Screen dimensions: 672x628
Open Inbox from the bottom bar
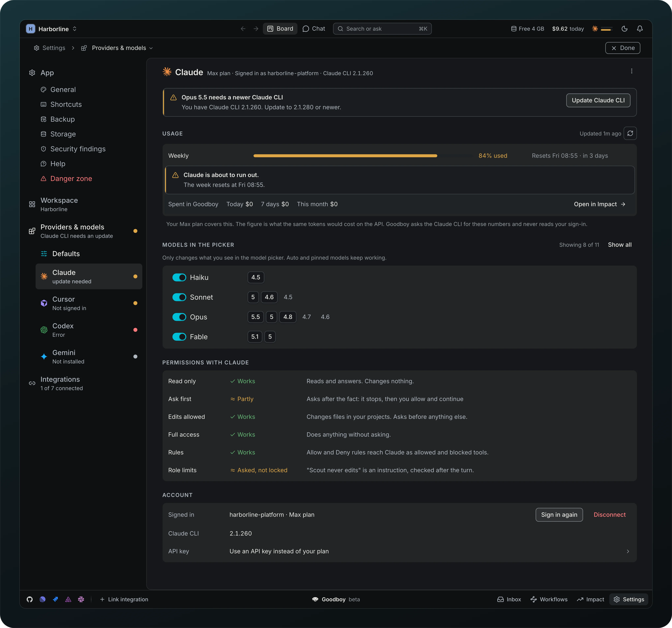click(509, 599)
